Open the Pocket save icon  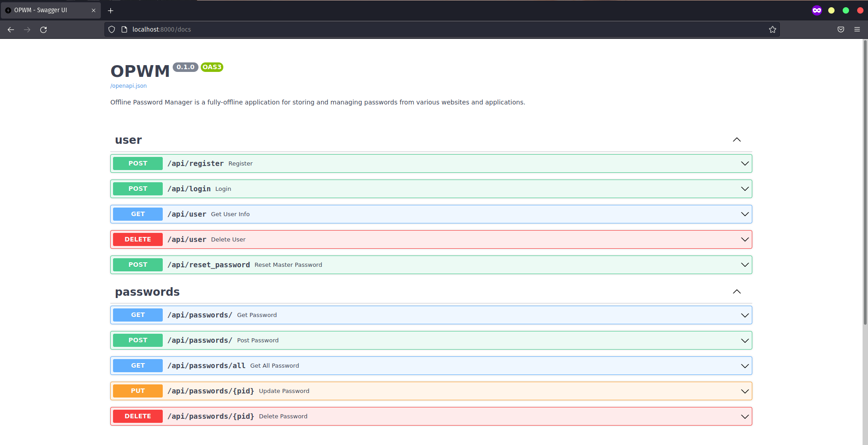point(841,29)
